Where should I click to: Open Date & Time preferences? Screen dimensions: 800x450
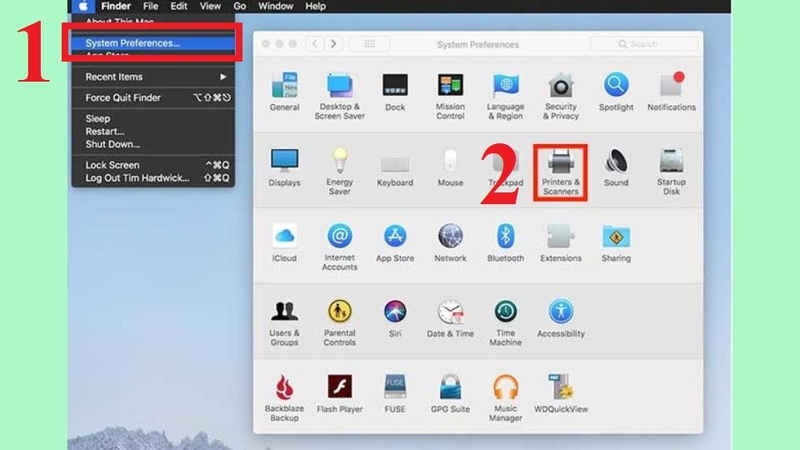(x=450, y=318)
